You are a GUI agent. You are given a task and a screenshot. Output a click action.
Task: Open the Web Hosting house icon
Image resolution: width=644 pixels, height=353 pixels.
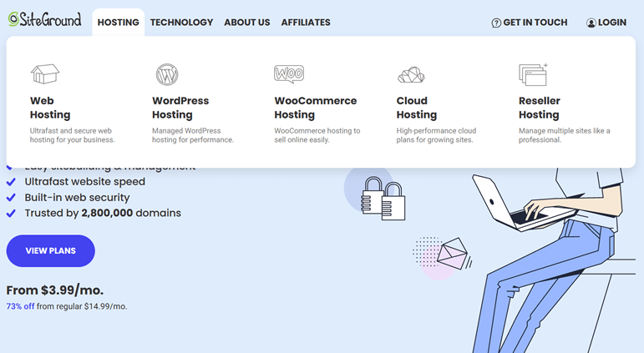[45, 74]
